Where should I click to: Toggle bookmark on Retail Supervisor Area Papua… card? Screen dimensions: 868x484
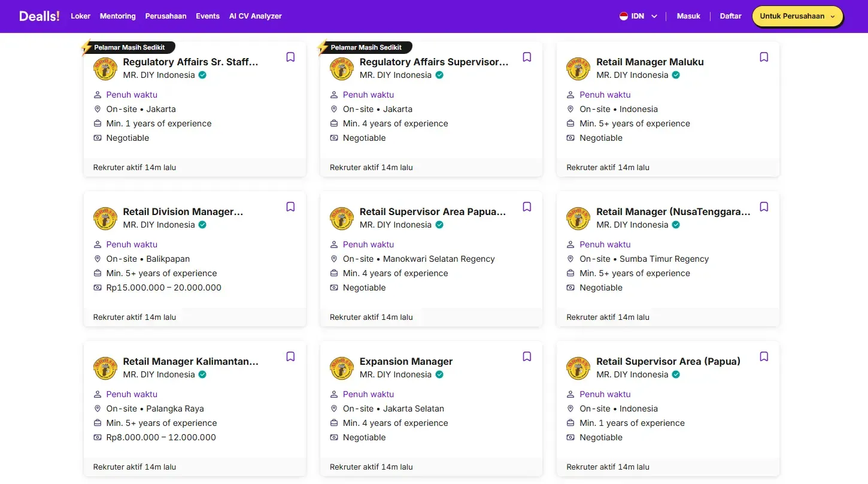(527, 207)
